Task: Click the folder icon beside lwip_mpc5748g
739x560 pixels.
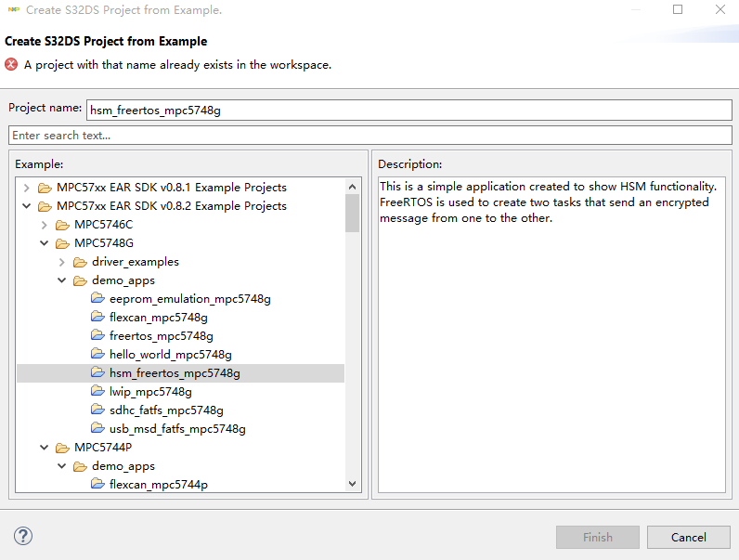Action: coord(97,392)
